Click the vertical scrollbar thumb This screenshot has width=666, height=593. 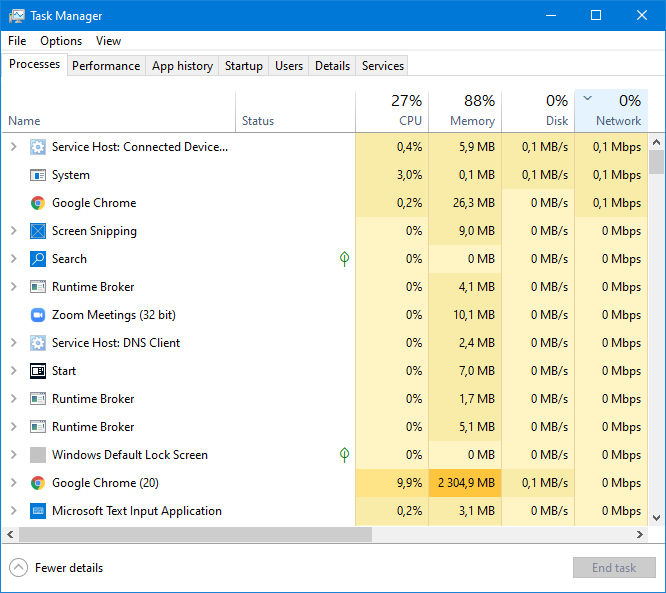(x=657, y=162)
